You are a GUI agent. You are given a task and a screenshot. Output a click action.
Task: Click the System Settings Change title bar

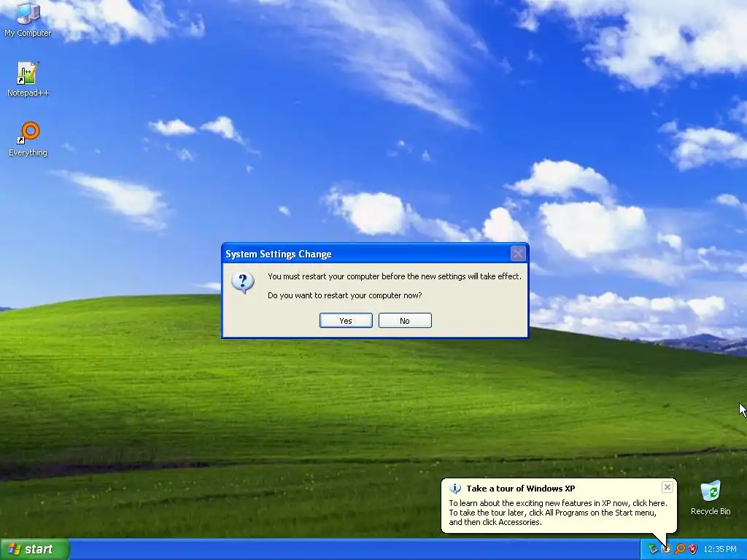coord(375,253)
